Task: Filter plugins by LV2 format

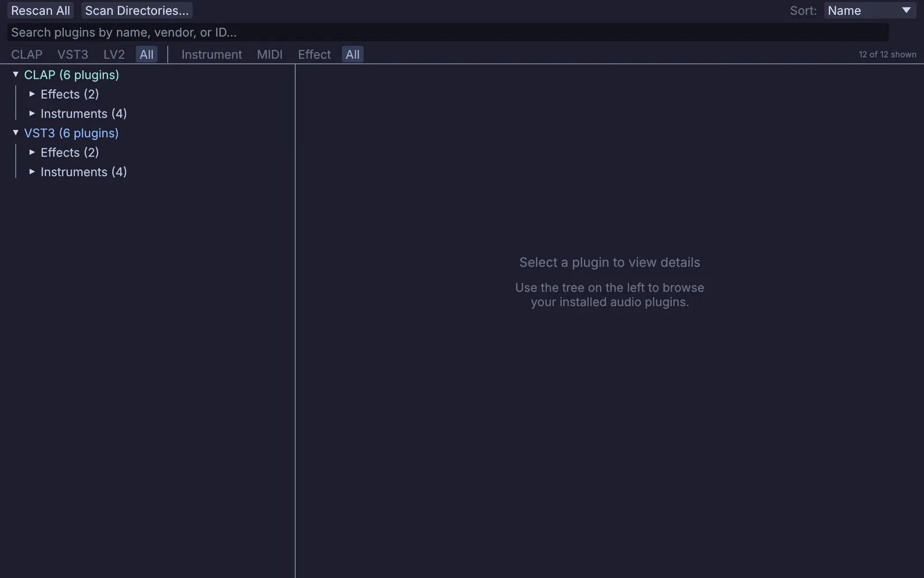Action: [x=114, y=54]
